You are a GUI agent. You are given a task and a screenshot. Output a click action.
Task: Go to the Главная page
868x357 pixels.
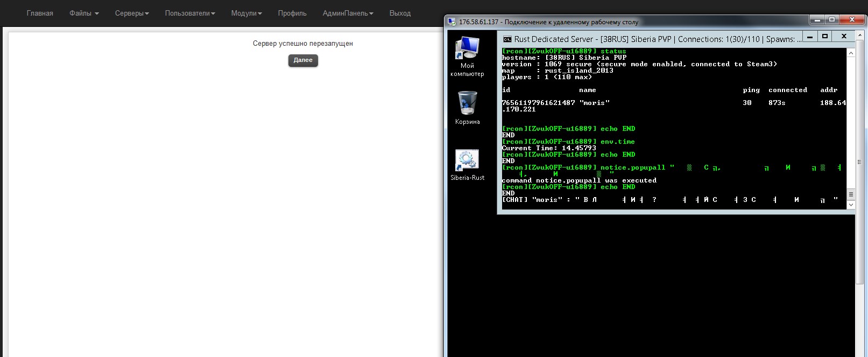tap(40, 13)
